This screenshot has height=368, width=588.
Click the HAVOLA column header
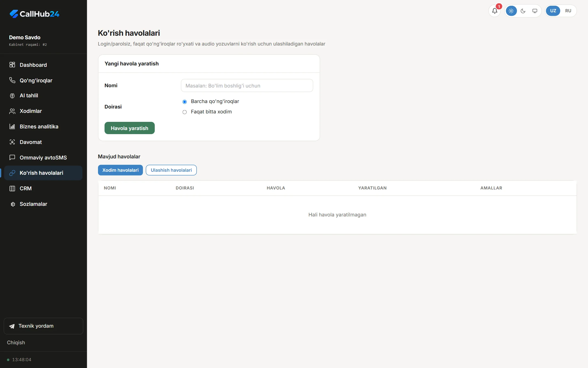click(276, 188)
